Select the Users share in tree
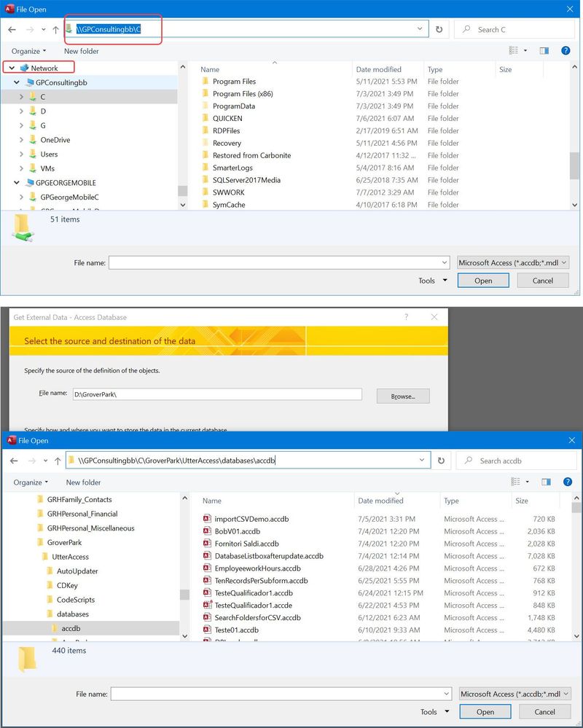Viewport: 583px width, 728px height. pos(49,154)
